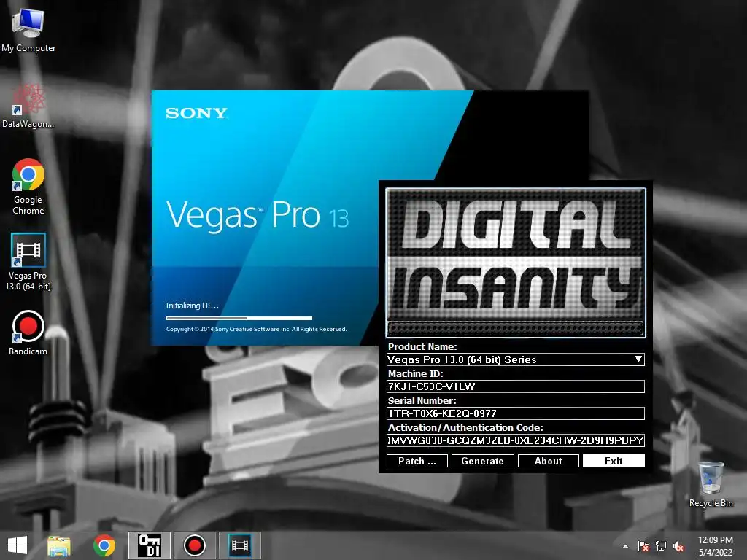Image resolution: width=747 pixels, height=560 pixels.
Task: Click the Serial Number field
Action: [x=516, y=413]
